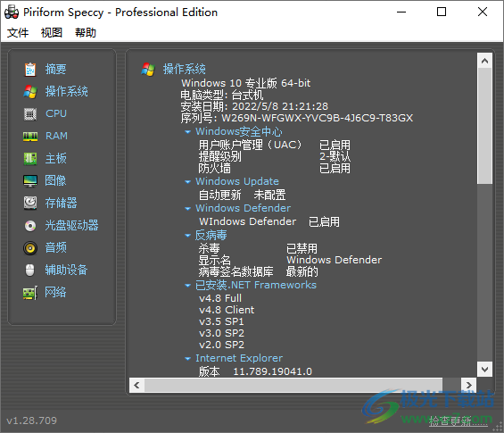Collapse the Windows Update section arrow

187,182
